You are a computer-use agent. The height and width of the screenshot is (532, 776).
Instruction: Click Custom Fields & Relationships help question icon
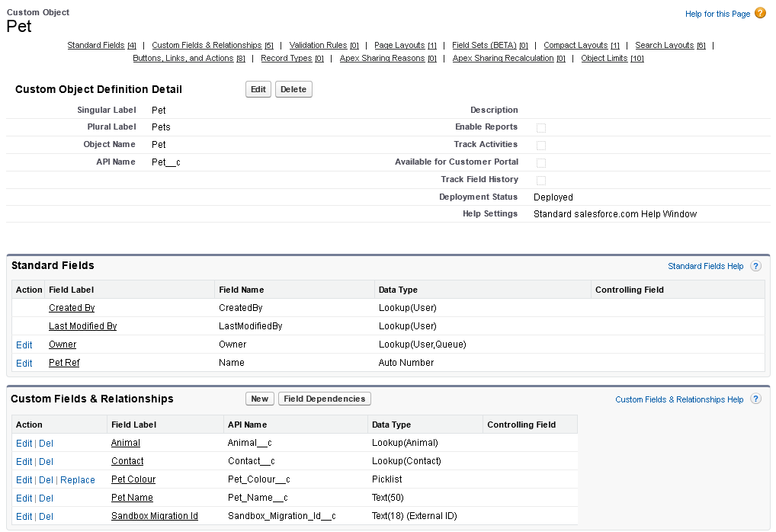pyautogui.click(x=755, y=399)
